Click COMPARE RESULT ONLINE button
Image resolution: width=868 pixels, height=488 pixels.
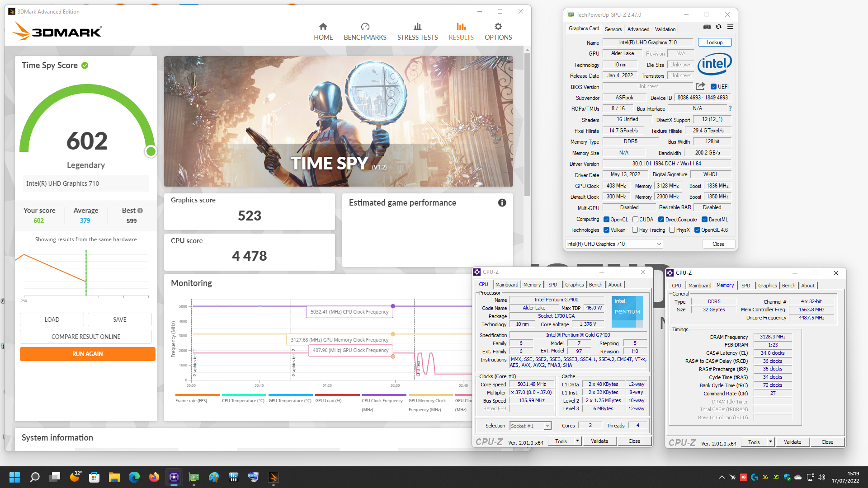pyautogui.click(x=86, y=337)
